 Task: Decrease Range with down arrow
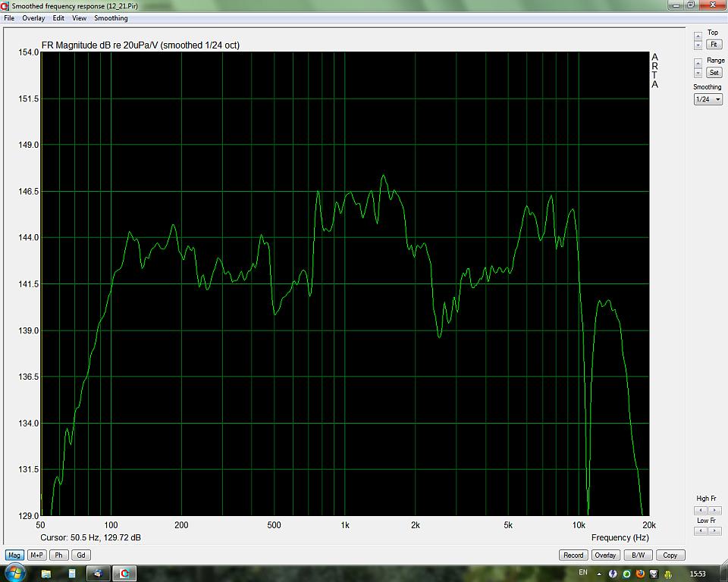click(698, 73)
